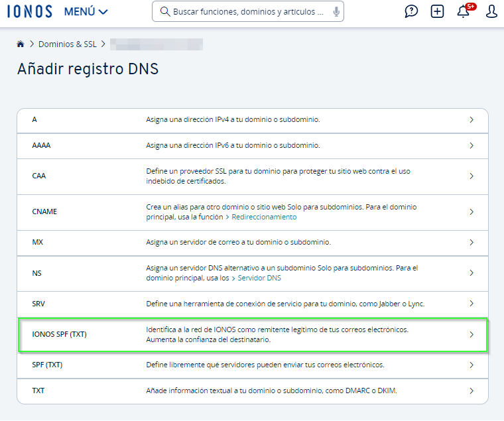Viewport: 504px width, 421px height.
Task: Click the Añadir registro DNS heading
Action: (x=88, y=69)
